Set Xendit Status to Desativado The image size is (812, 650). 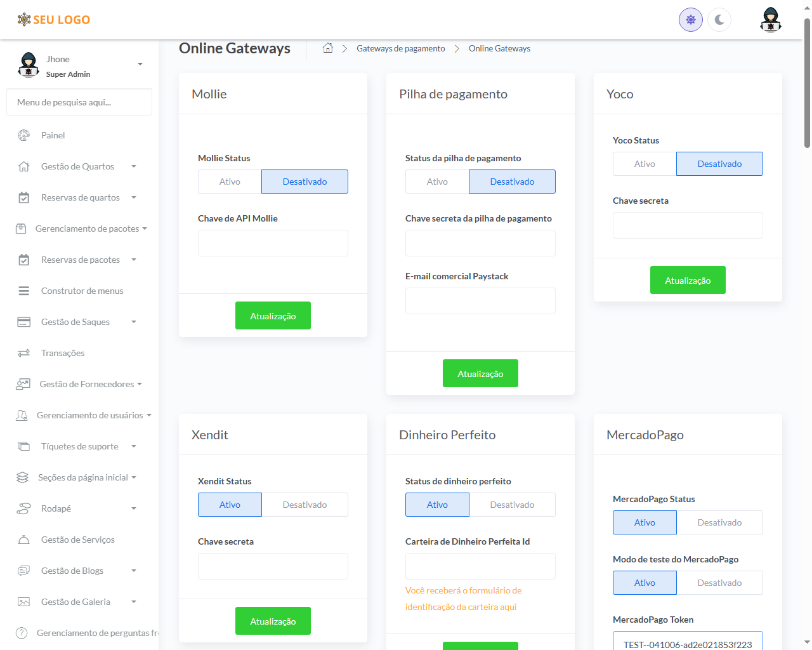[x=304, y=505]
